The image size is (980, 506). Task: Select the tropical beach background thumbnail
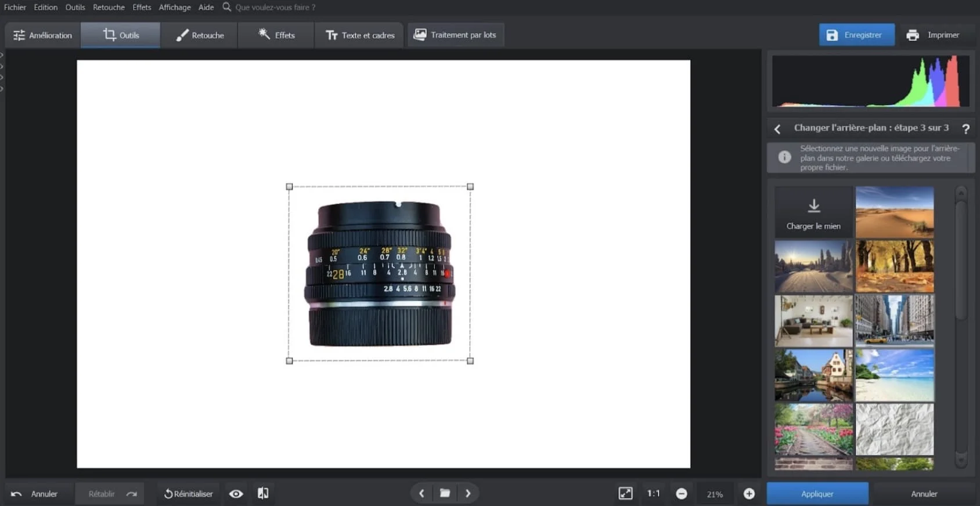click(895, 375)
